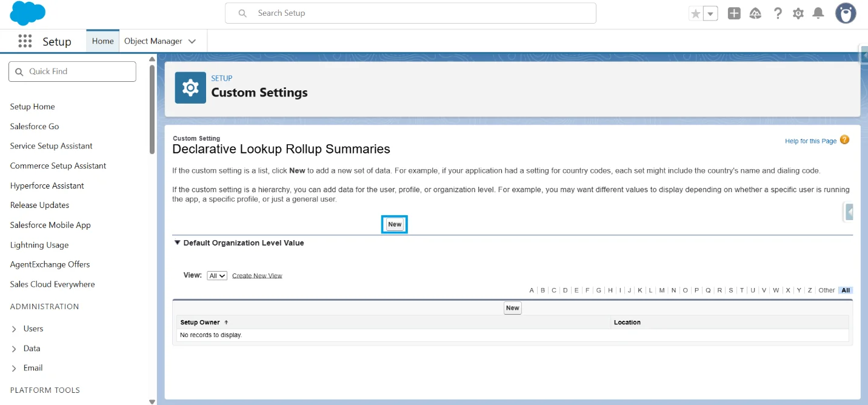The image size is (868, 405).
Task: Open the Object Manager tab
Action: 153,41
